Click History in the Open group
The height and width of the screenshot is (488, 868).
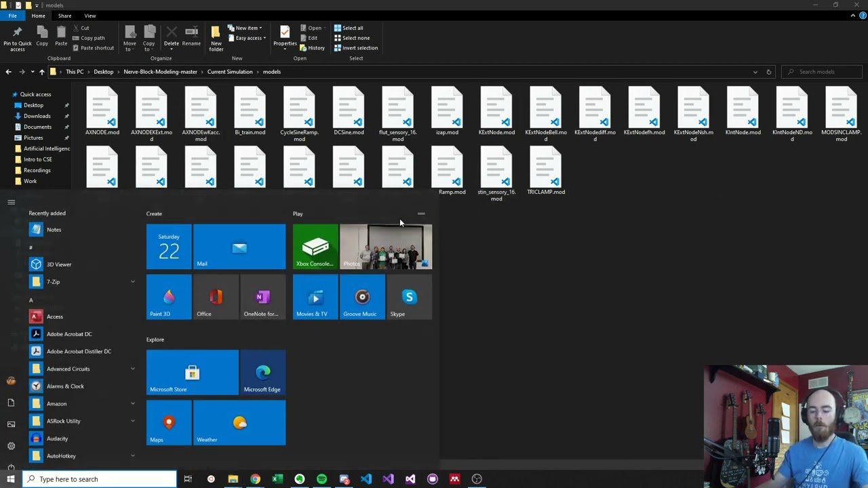(x=312, y=48)
